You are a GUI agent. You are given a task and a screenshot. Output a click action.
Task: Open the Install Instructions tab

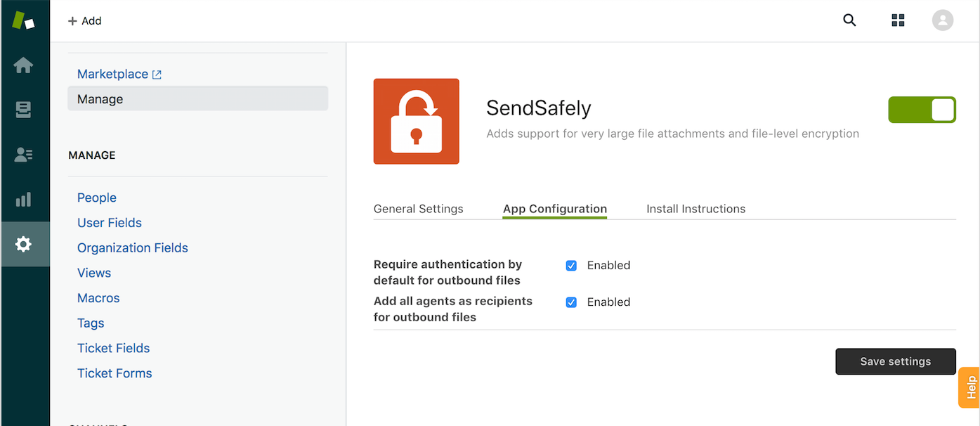(695, 209)
